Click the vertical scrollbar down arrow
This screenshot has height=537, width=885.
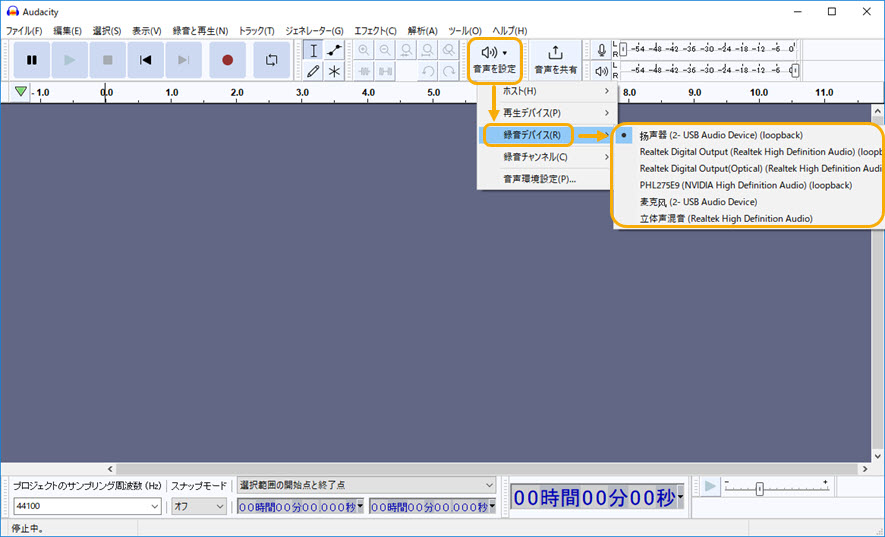tap(878, 456)
